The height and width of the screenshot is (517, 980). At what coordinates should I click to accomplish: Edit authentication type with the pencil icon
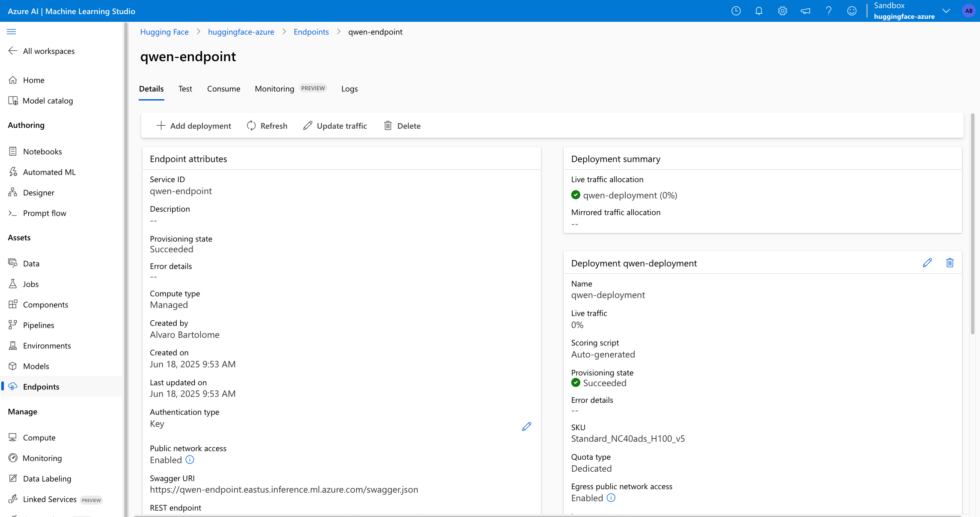click(x=526, y=426)
